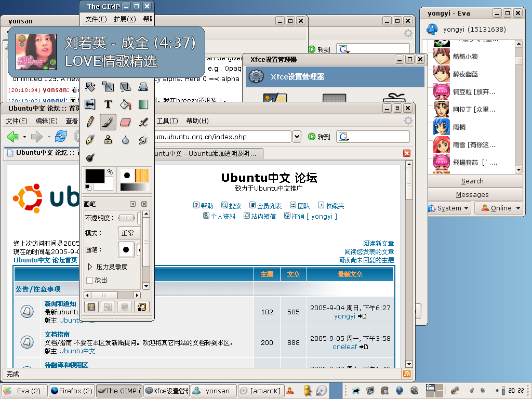Select the Bucket Fill tool

coord(126,104)
